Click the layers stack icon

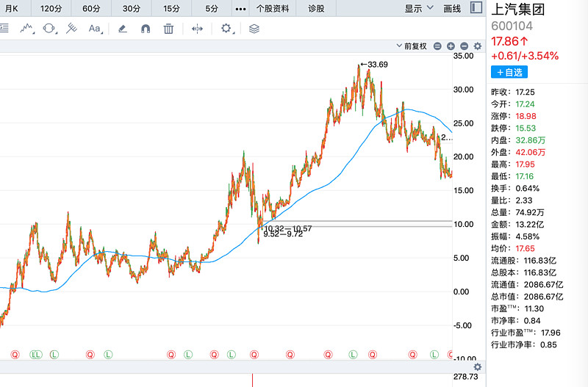click(x=254, y=29)
